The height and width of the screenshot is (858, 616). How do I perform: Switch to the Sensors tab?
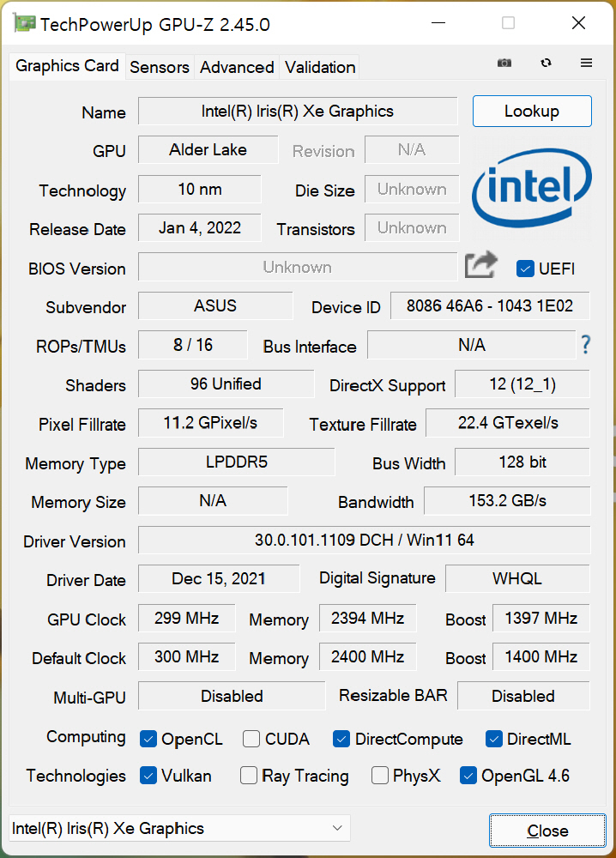point(160,67)
